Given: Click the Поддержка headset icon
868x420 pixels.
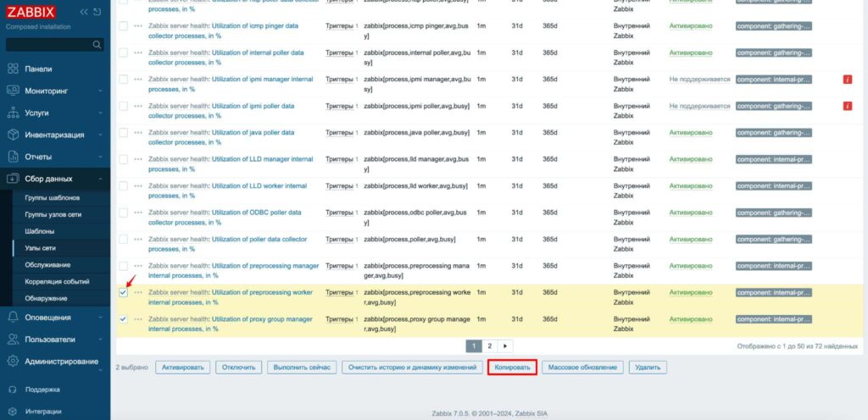Looking at the screenshot, I should [13, 390].
